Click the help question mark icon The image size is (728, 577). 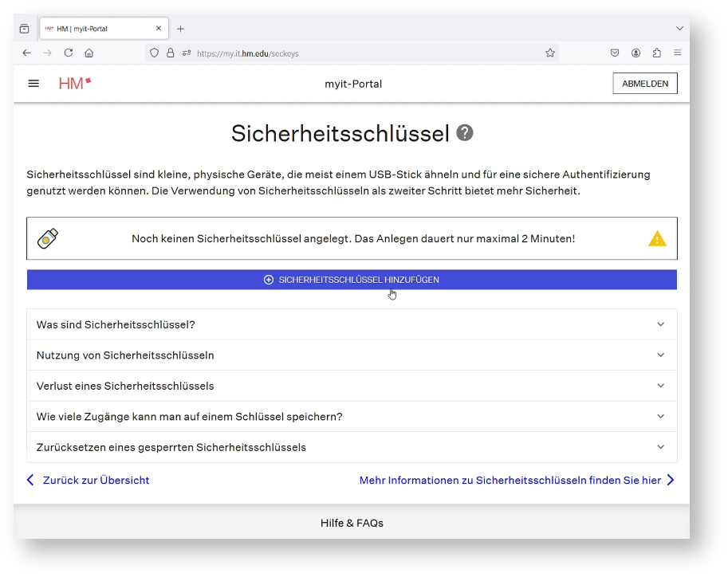point(465,133)
